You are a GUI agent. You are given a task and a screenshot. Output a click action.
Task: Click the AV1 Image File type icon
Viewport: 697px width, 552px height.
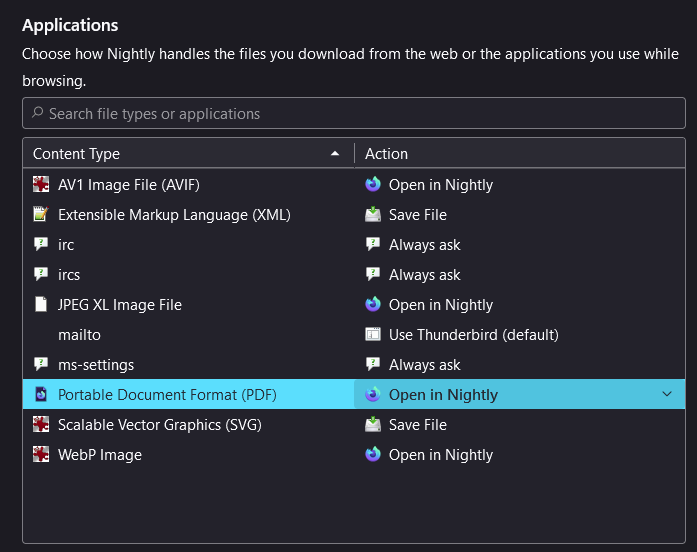point(41,185)
